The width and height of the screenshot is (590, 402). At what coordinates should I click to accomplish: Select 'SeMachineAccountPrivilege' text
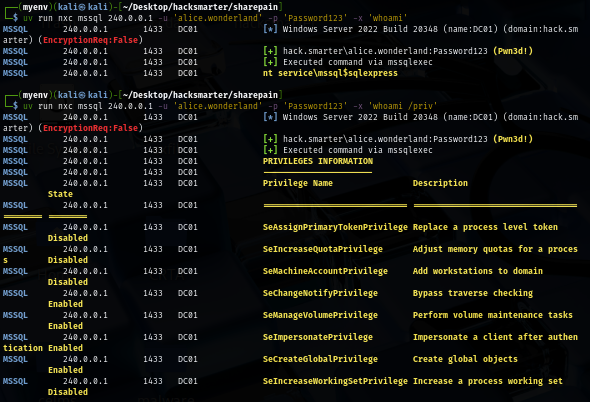pos(325,271)
